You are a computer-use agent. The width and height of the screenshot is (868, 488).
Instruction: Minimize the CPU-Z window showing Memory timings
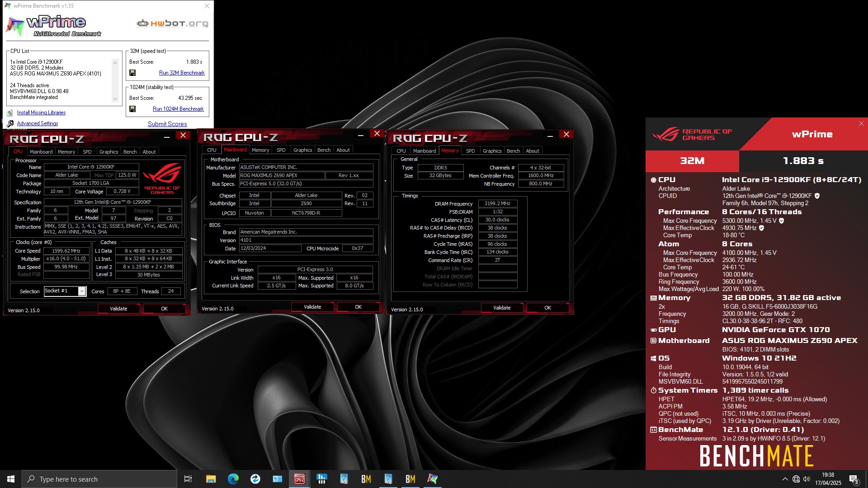click(x=550, y=136)
